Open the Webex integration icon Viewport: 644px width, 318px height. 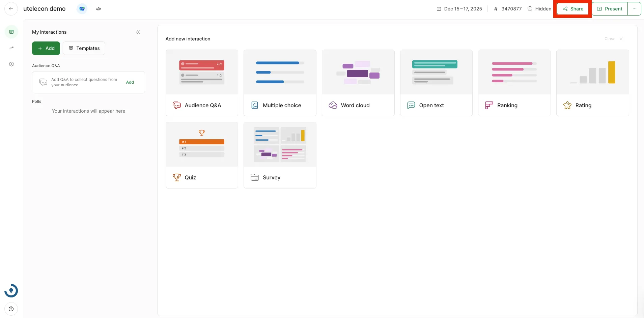click(82, 9)
